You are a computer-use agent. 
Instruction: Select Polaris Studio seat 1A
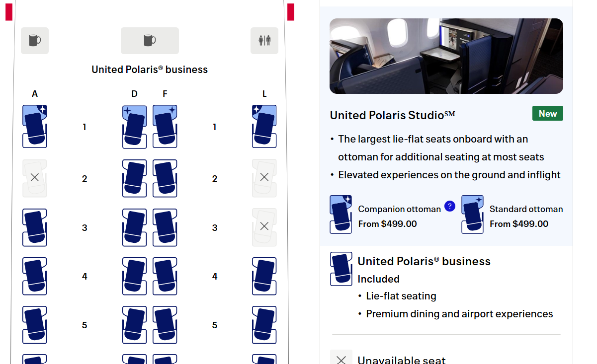tap(34, 127)
